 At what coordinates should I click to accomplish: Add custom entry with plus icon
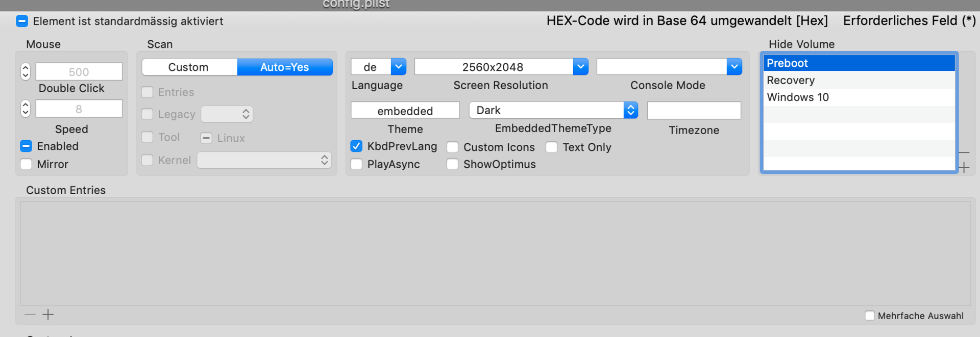[x=48, y=315]
